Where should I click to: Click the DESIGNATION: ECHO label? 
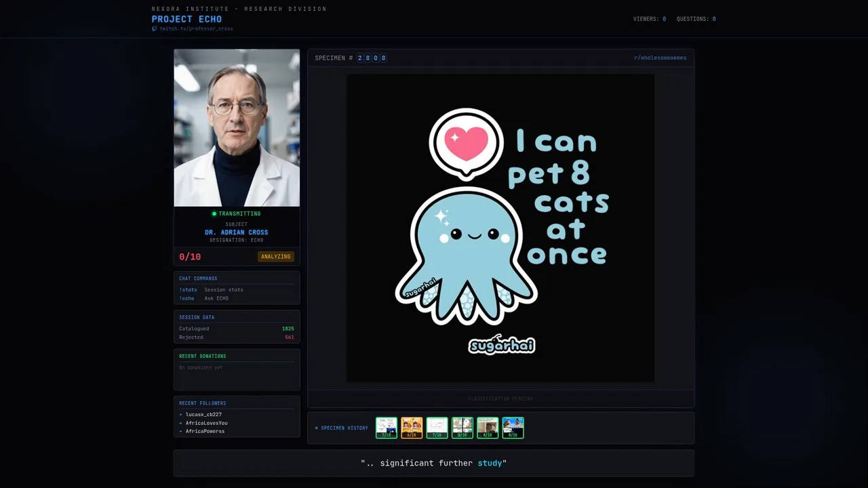(237, 240)
